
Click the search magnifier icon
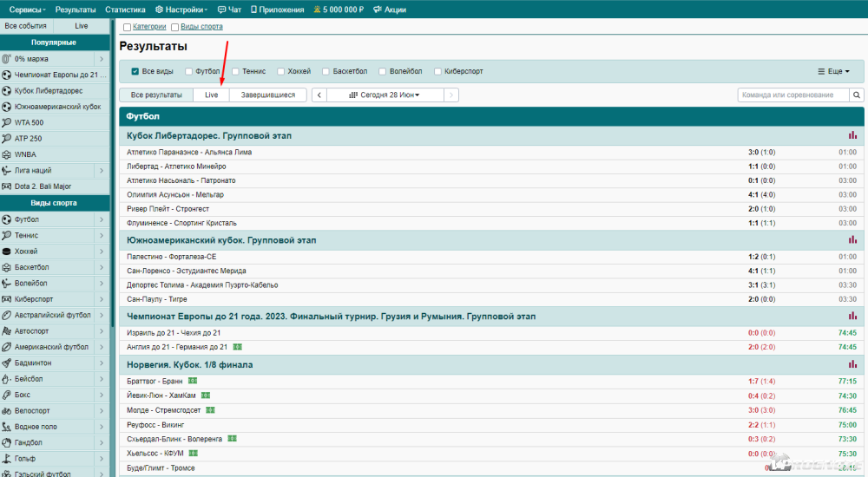857,95
